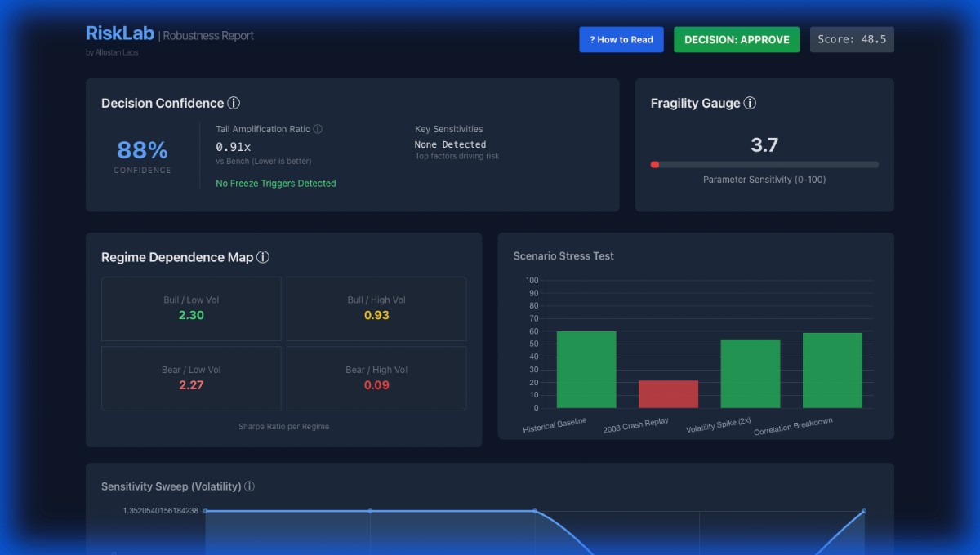Click the Volatility Spike (2x) bar

coord(751,374)
